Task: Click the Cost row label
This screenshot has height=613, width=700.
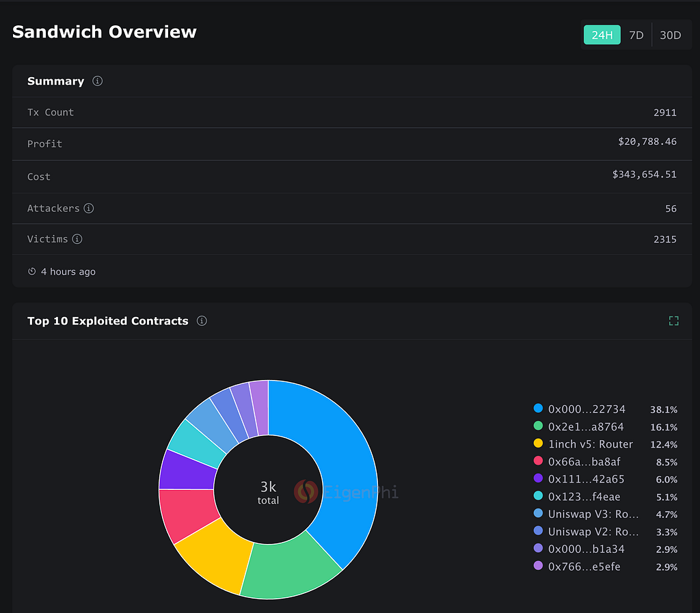Action: [39, 177]
